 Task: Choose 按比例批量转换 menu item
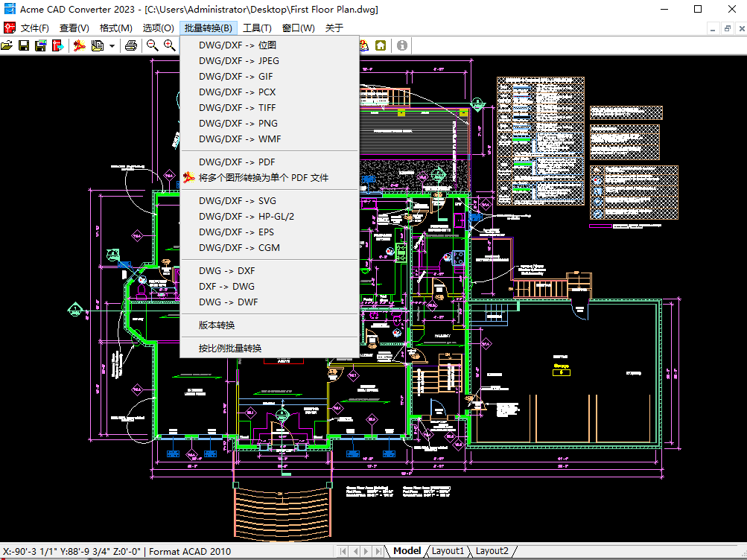point(230,348)
